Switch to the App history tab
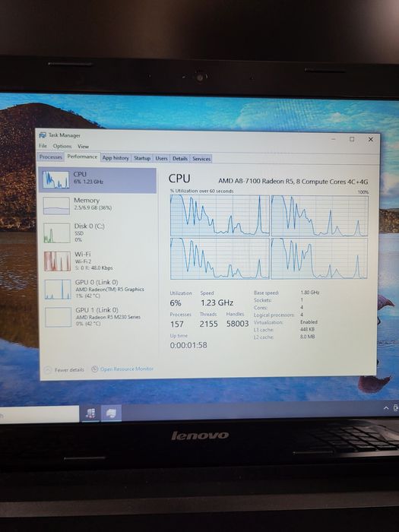Image resolution: width=399 pixels, height=532 pixels. (x=116, y=158)
